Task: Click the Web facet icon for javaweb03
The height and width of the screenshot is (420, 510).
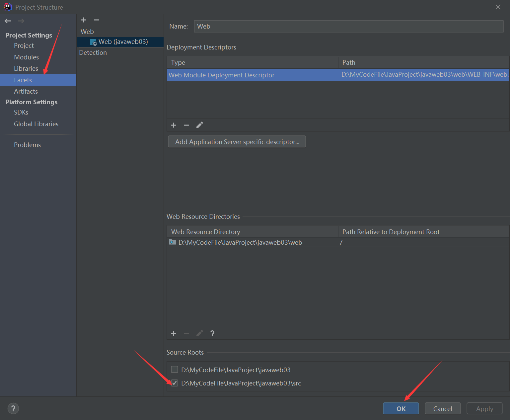Action: point(93,42)
